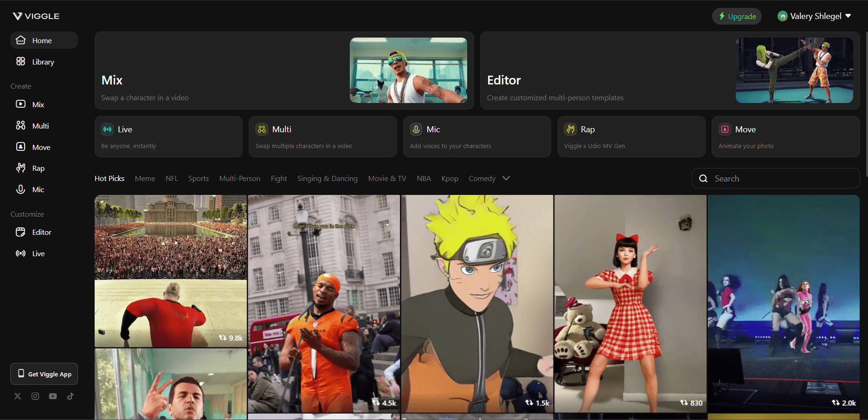Click the phone icon in Get Viggle App

(21, 374)
